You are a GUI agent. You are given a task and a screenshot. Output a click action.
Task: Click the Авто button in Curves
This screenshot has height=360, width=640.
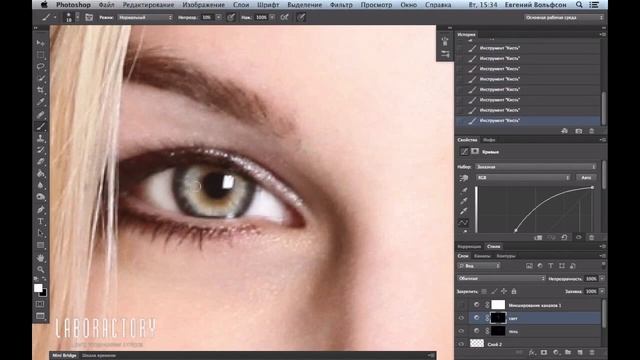586,178
